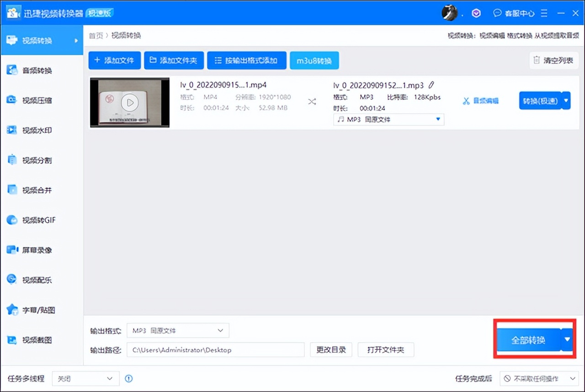
Task: Go to 首页 via the breadcrumb
Action: (x=96, y=35)
